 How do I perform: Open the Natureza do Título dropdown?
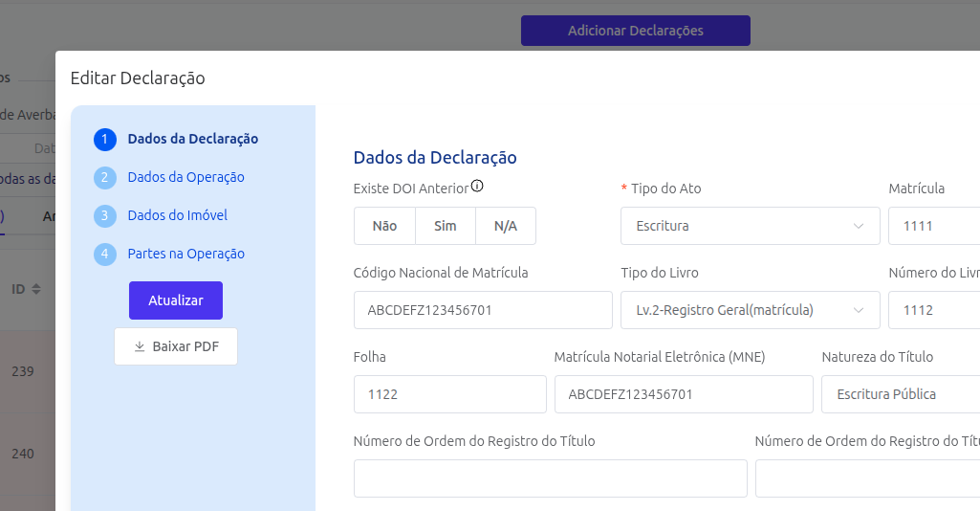coord(901,394)
